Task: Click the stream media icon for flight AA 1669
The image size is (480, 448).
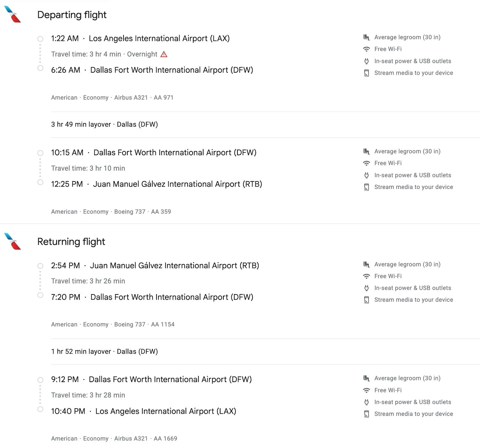Action: 366,414
